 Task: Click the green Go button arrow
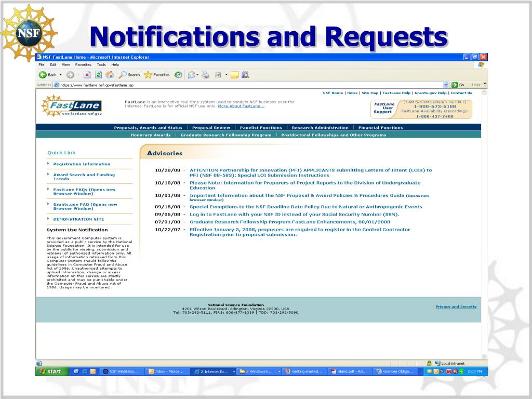point(455,85)
